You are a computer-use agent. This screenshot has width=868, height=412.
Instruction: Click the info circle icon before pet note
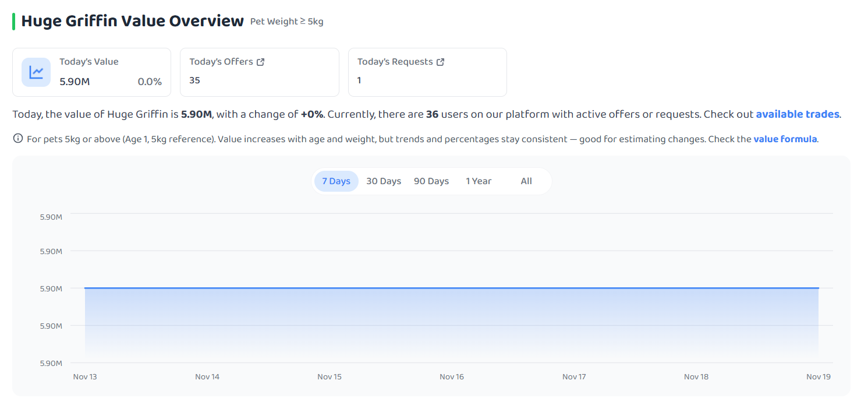(17, 139)
